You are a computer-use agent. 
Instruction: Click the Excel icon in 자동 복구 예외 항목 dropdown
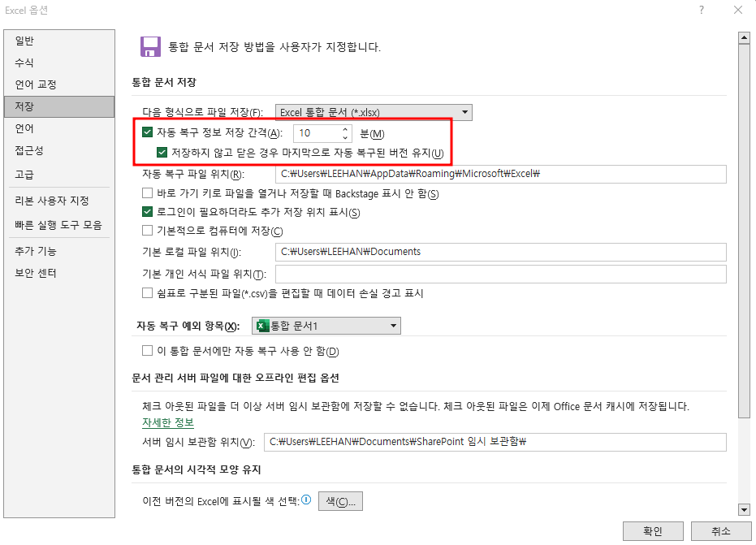tap(262, 326)
